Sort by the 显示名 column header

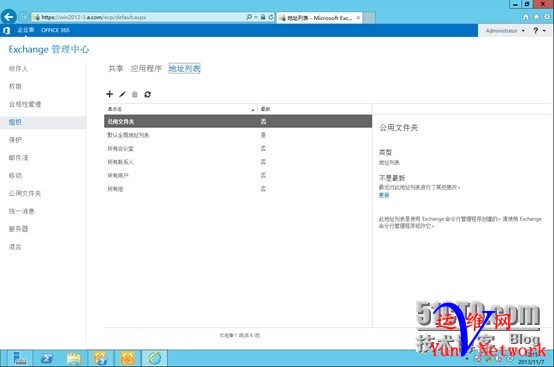point(180,109)
